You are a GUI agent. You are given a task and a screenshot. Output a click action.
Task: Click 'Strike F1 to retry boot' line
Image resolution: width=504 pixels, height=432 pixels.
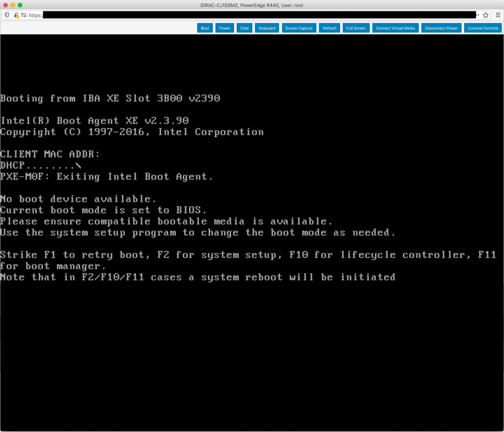tap(248, 255)
